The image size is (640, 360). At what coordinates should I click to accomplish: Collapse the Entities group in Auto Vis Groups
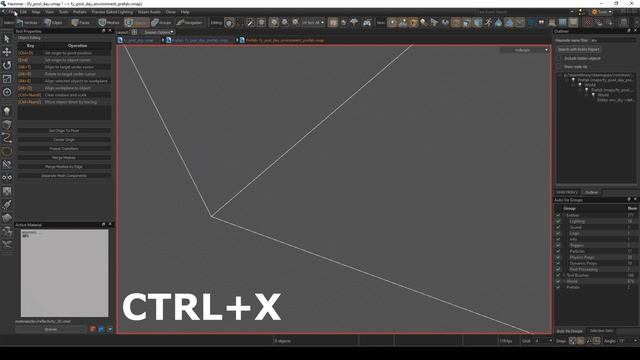tap(564, 215)
